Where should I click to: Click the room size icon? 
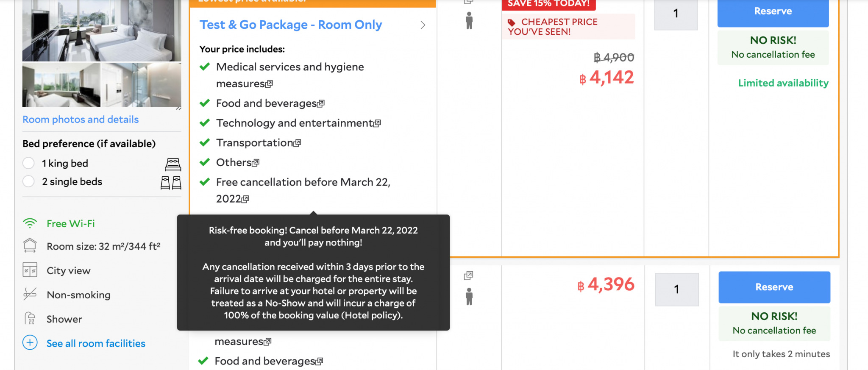pyautogui.click(x=30, y=246)
